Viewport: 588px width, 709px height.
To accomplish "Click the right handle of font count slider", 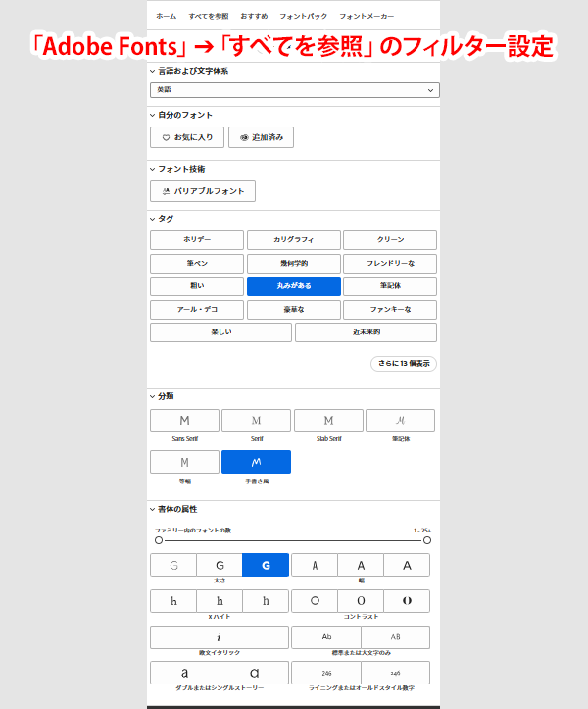I will click(427, 540).
